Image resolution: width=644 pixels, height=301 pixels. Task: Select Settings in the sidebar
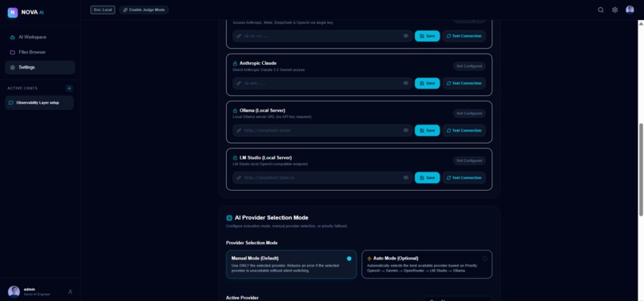tap(40, 67)
